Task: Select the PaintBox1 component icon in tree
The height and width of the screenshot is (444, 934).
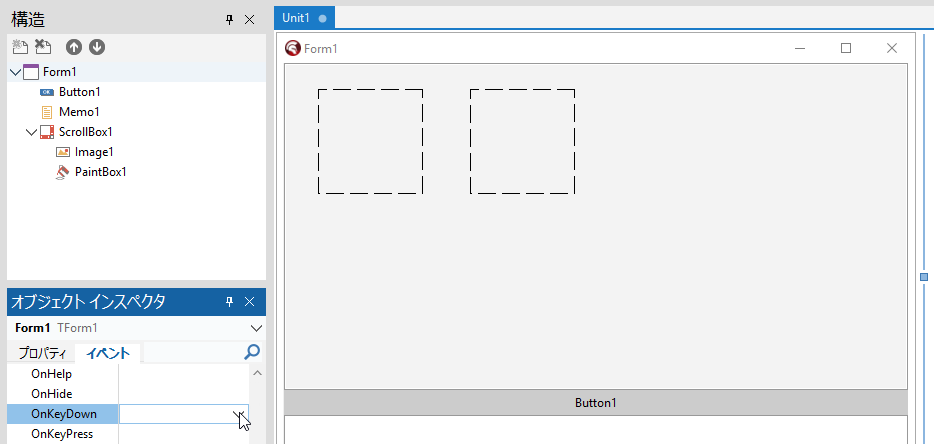Action: pyautogui.click(x=63, y=172)
